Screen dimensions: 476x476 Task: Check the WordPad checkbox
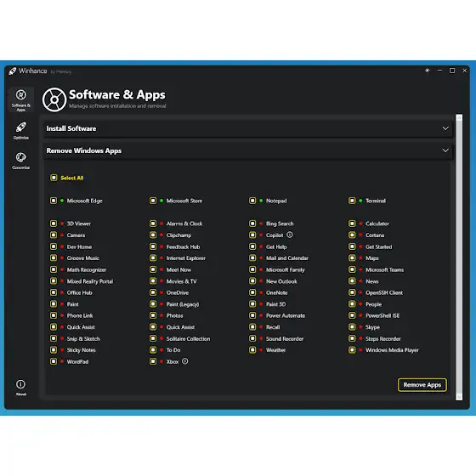(x=54, y=361)
